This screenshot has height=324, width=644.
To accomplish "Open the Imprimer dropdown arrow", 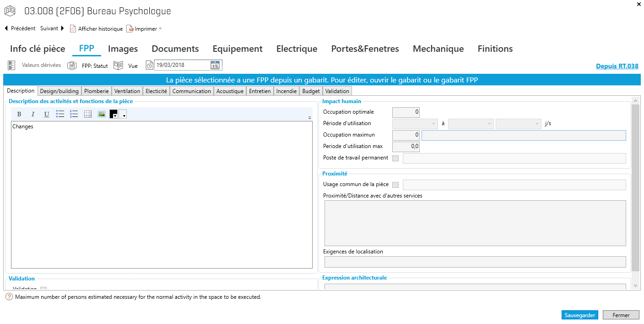I will tap(160, 29).
